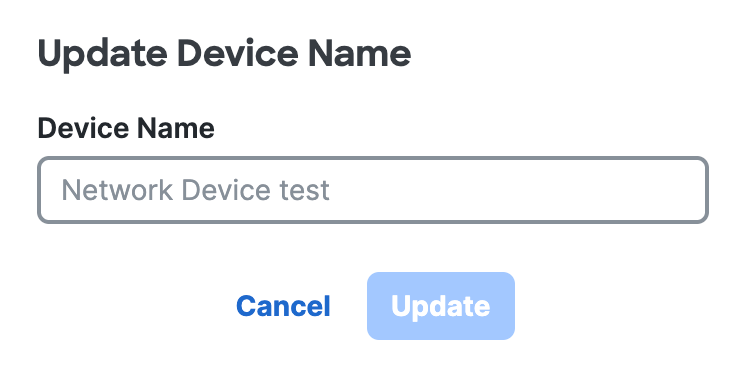This screenshot has height=374, width=744.
Task: Click the Update button right of Cancel
Action: [x=441, y=306]
